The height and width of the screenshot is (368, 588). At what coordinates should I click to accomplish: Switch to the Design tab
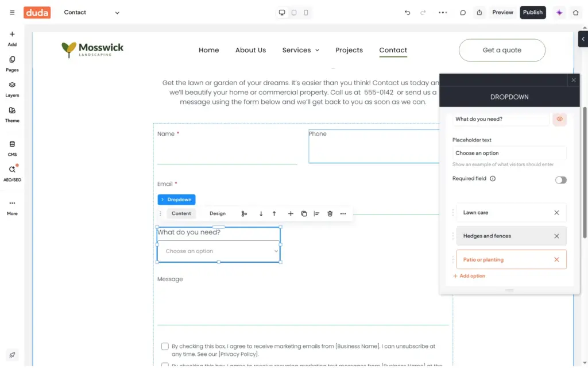(x=218, y=214)
